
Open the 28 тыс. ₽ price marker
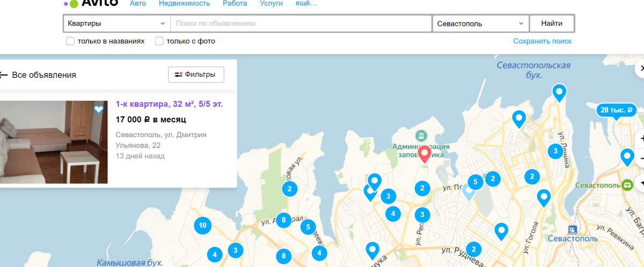616,110
